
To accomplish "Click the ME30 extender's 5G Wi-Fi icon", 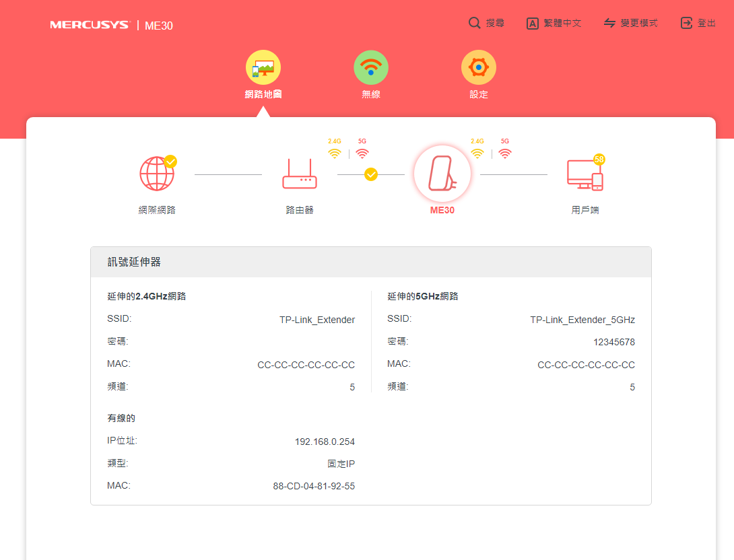I will [x=505, y=153].
